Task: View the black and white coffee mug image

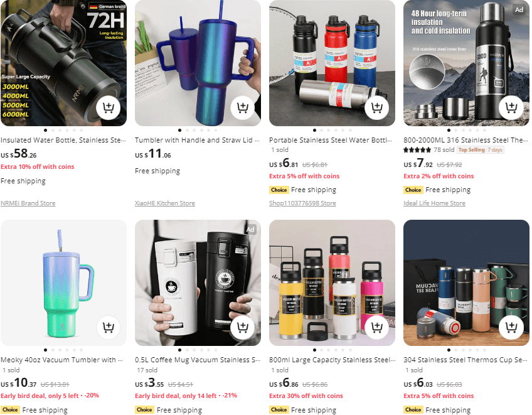Action: 198,283
